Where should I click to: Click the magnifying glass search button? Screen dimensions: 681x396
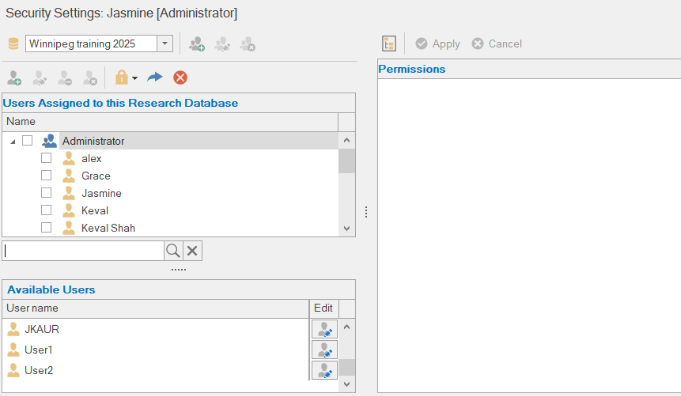click(x=173, y=251)
